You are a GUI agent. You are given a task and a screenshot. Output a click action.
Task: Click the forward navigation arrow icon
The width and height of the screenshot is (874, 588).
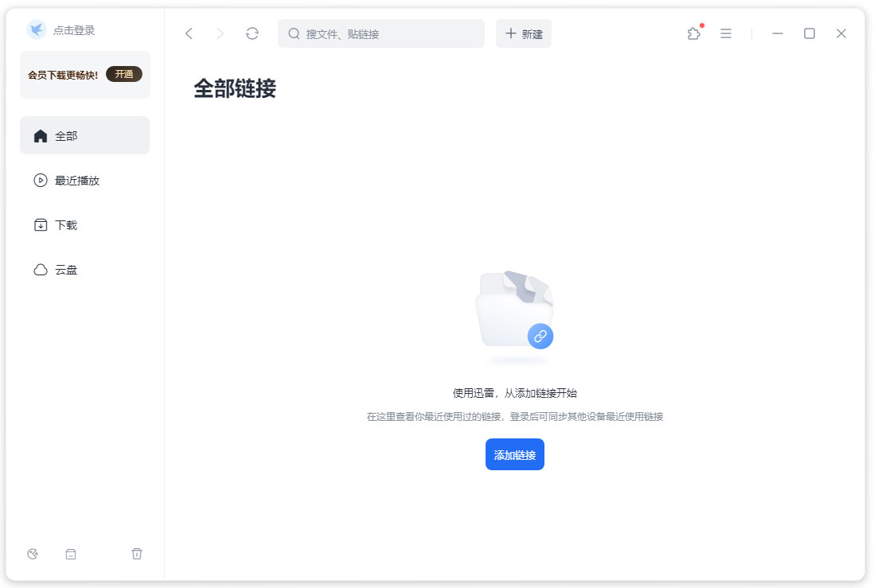[220, 33]
